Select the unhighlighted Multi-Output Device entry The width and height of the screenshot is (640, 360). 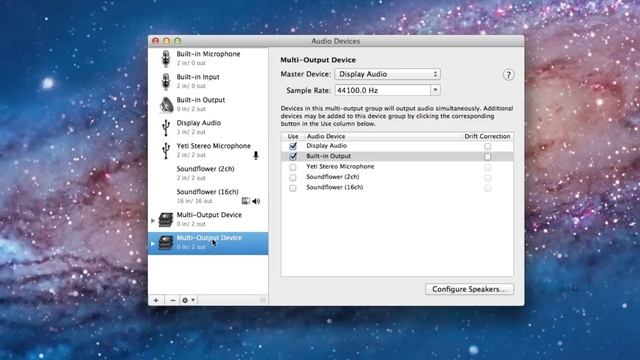click(x=208, y=219)
